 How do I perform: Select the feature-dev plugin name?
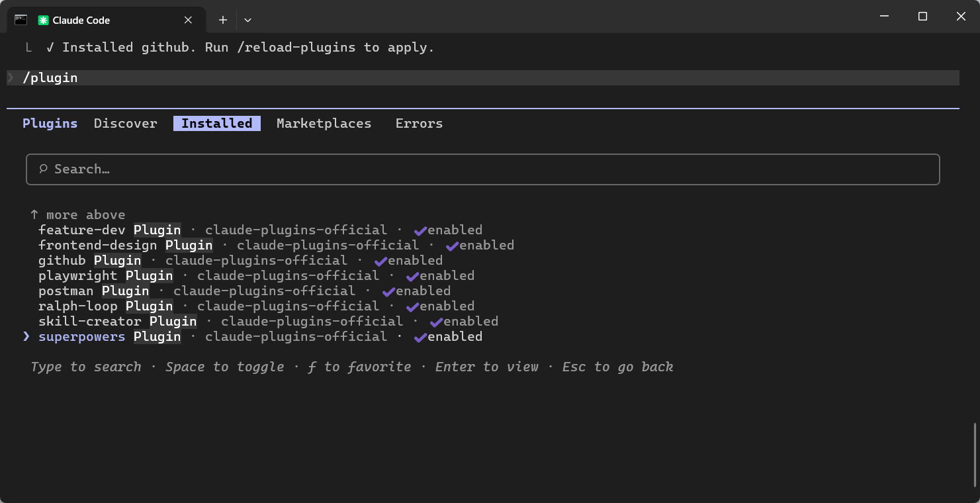tap(82, 230)
